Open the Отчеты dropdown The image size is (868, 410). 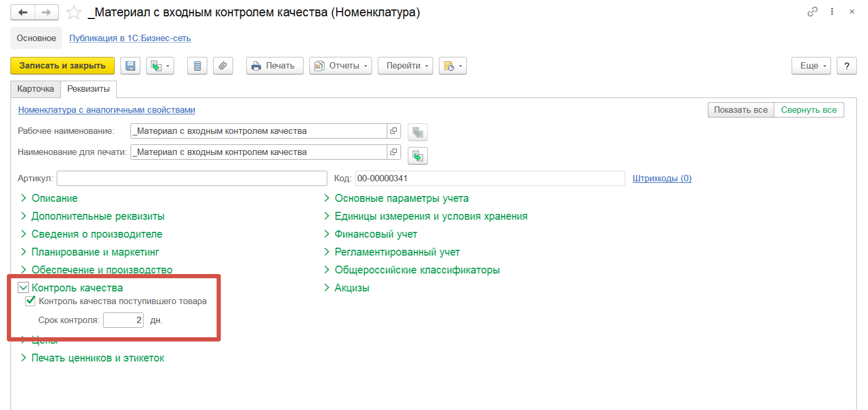[x=341, y=66]
